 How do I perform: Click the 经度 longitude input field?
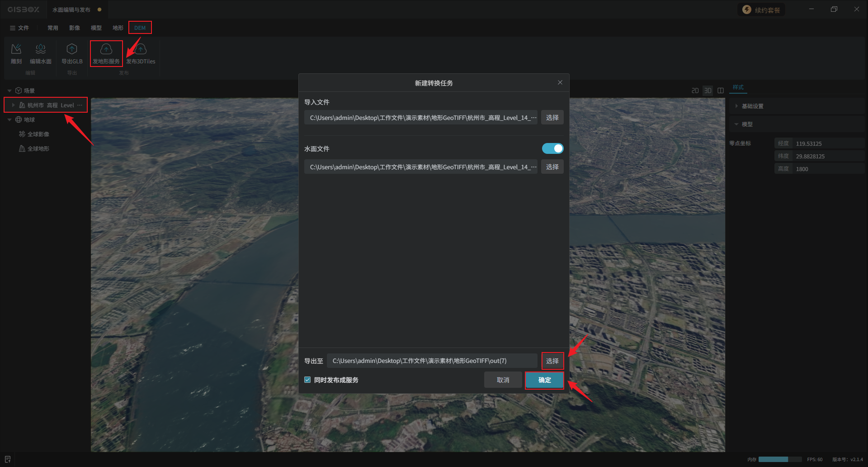tap(827, 143)
